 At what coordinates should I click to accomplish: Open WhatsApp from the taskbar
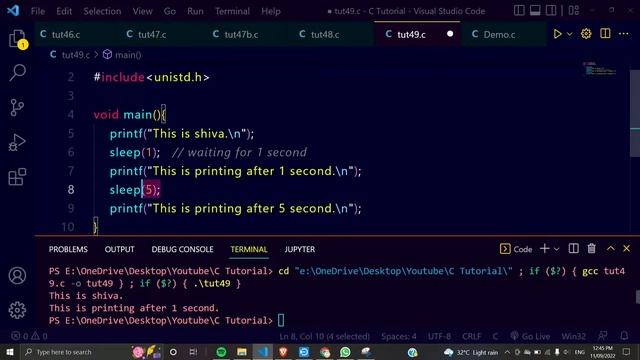[x=345, y=352]
